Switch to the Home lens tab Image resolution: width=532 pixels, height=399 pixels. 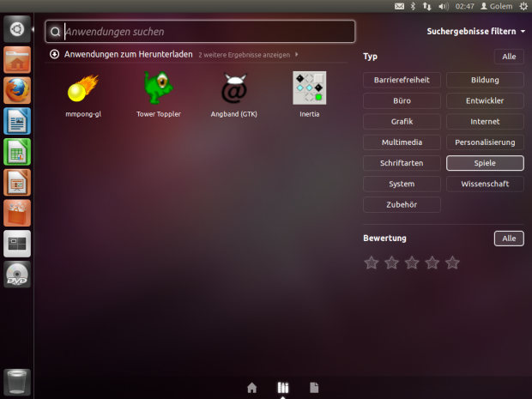tap(251, 388)
